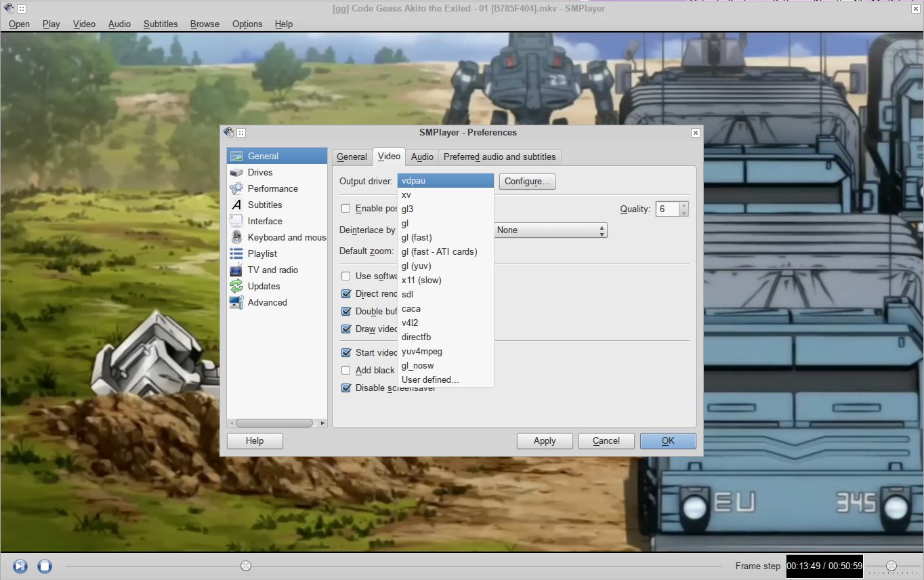Open Deinterlace None dropdown
924x580 pixels.
click(x=550, y=230)
